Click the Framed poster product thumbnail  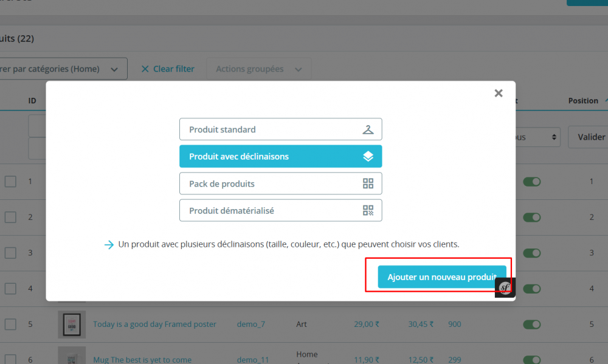72,324
